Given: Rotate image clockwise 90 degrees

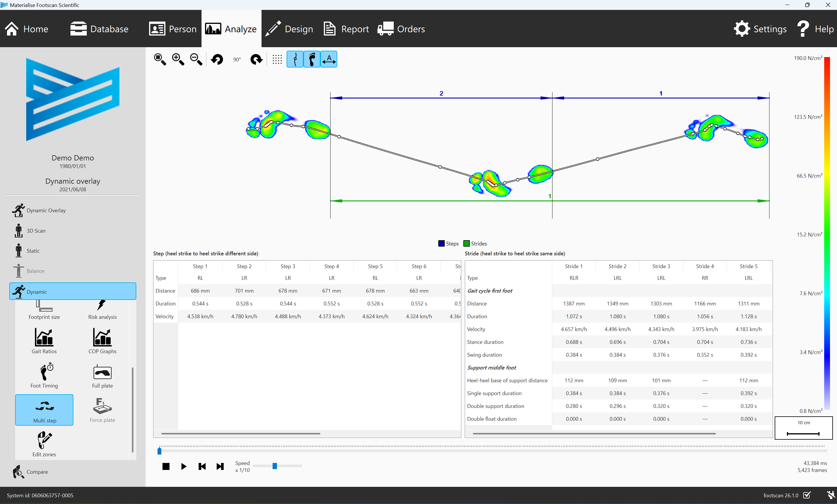Looking at the screenshot, I should click(x=257, y=59).
